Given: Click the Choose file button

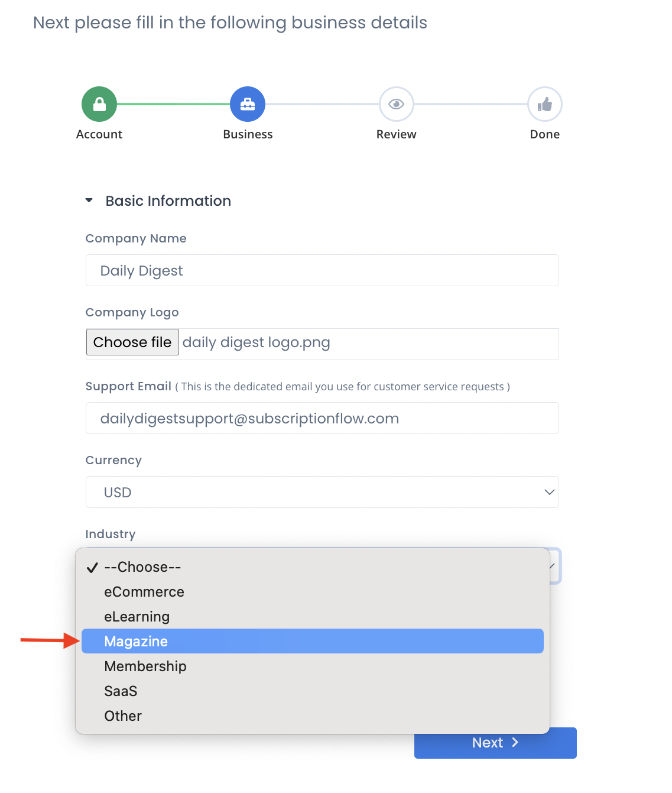Looking at the screenshot, I should click(132, 342).
